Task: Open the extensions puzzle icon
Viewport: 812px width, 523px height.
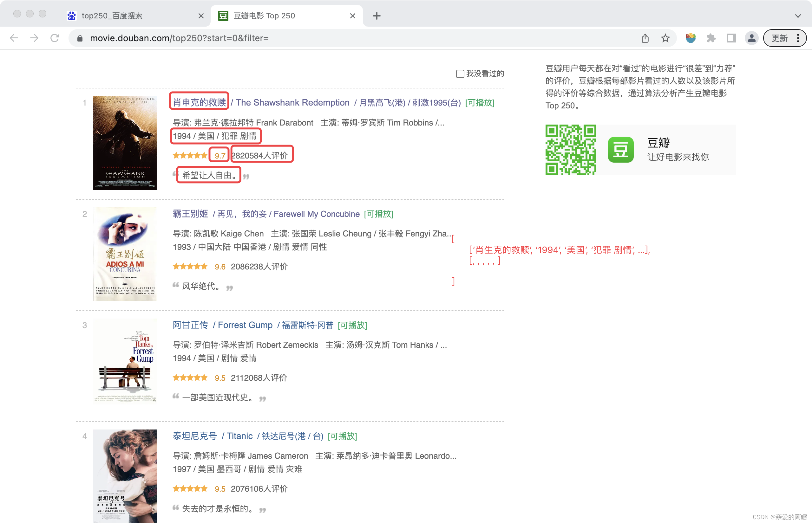Action: tap(711, 38)
